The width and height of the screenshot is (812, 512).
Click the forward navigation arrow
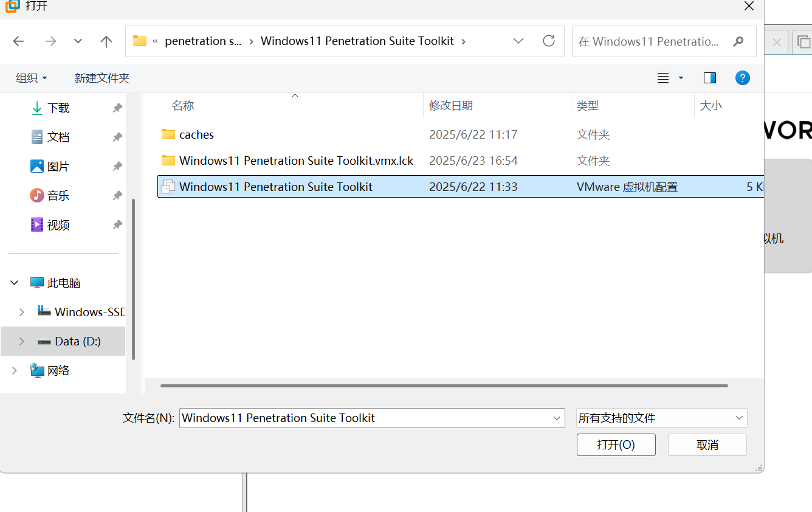pyautogui.click(x=51, y=41)
